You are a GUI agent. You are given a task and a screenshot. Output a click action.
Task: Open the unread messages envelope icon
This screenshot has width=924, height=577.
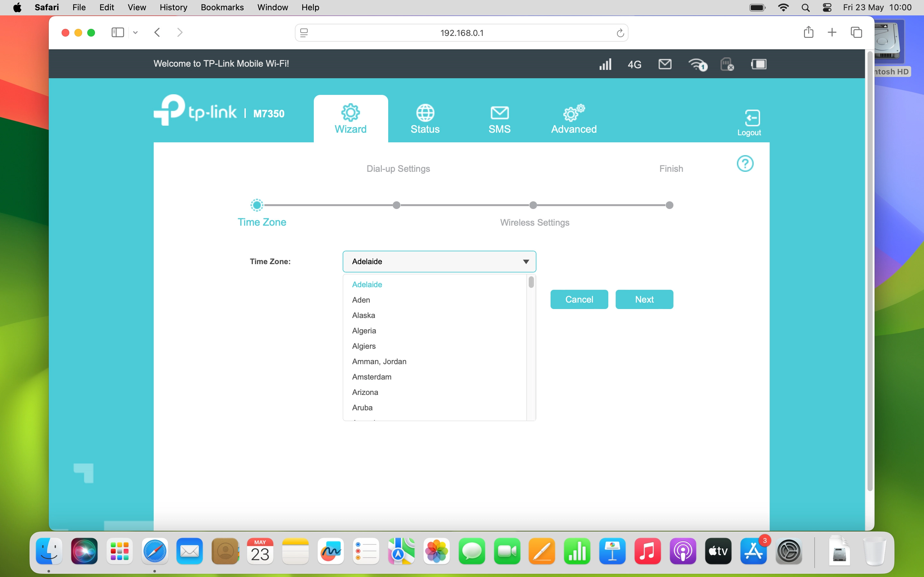pyautogui.click(x=665, y=64)
